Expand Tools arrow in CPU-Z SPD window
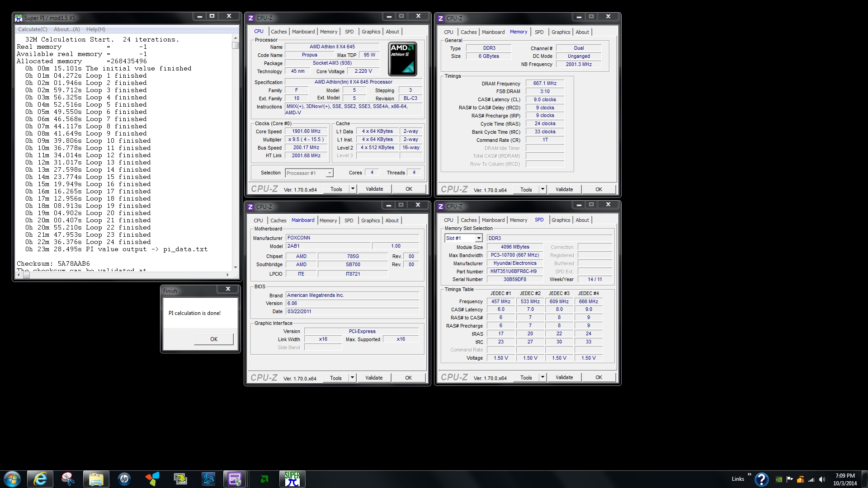This screenshot has height=488, width=868. tap(543, 377)
